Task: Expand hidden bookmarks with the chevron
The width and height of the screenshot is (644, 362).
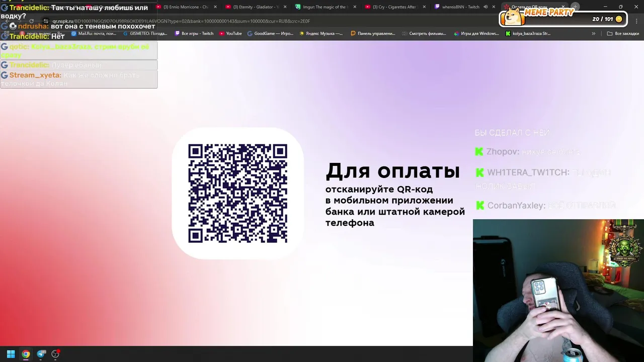Action: [x=594, y=34]
